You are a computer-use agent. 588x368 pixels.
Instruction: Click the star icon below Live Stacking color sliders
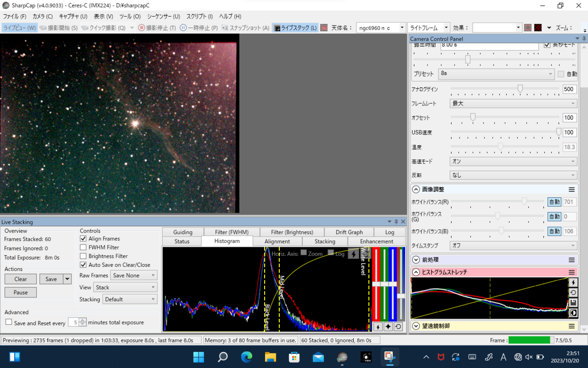(388, 327)
